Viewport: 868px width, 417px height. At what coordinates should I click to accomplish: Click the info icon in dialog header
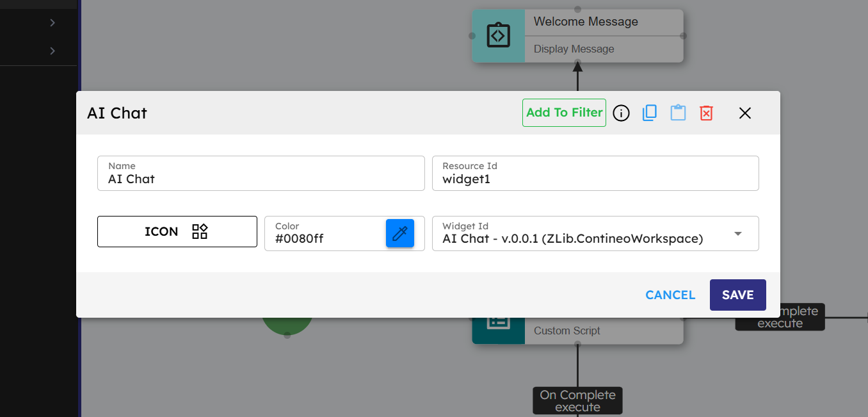(x=621, y=113)
